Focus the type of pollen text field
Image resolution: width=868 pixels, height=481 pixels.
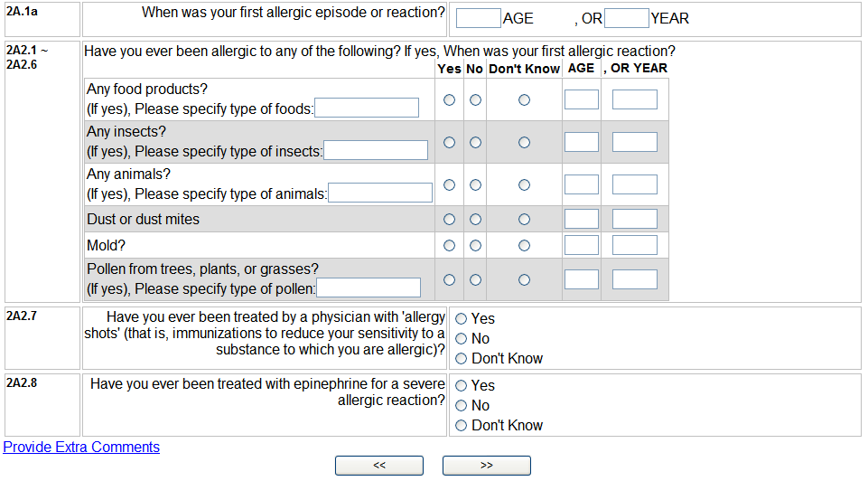coord(369,288)
